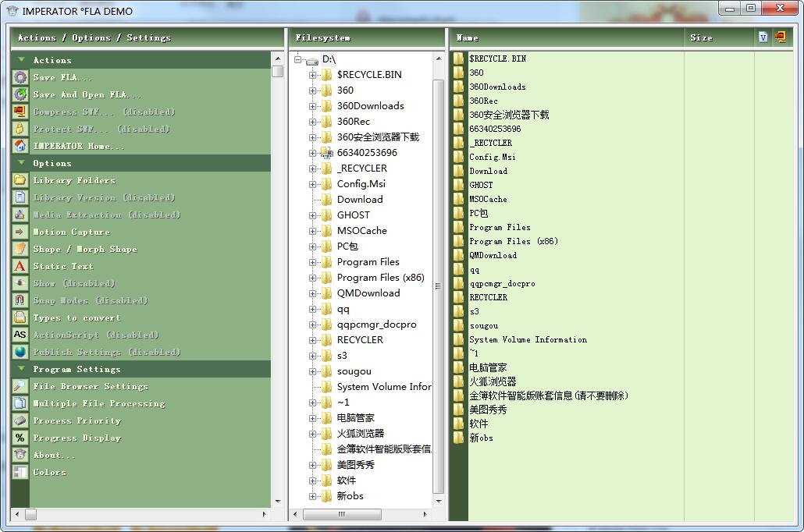804x532 pixels.
Task: Click the Save FLA icon
Action: 20,77
